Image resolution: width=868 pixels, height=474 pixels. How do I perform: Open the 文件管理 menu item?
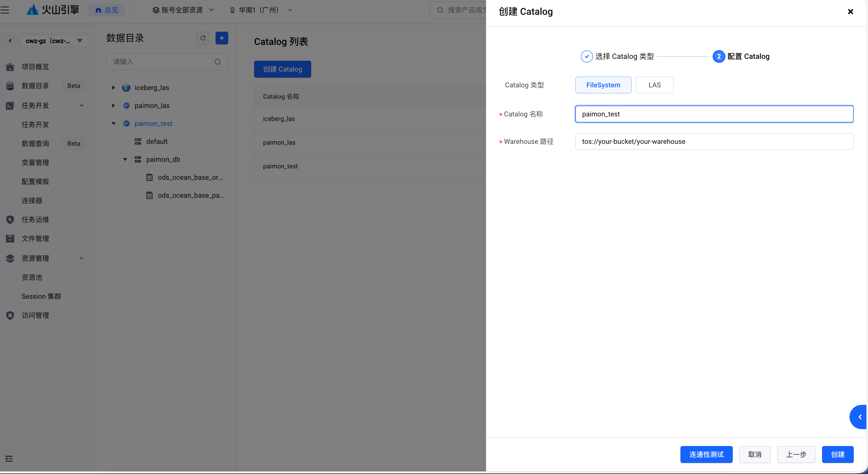point(35,238)
